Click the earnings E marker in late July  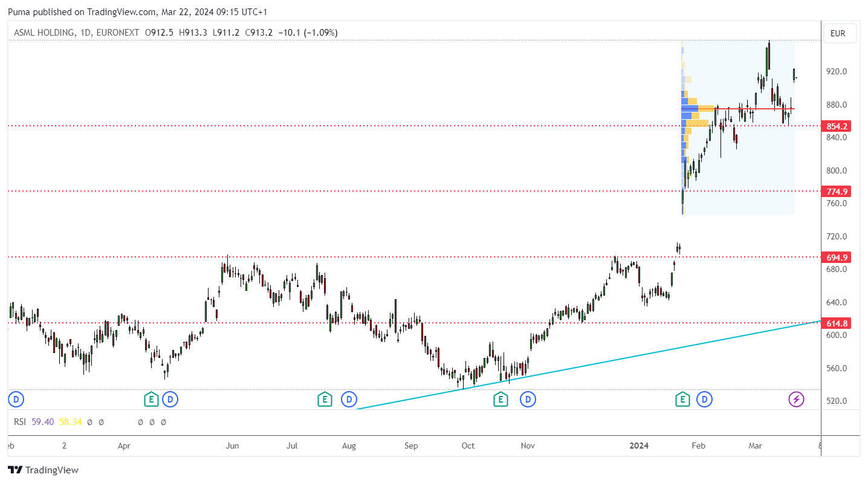pyautogui.click(x=325, y=399)
